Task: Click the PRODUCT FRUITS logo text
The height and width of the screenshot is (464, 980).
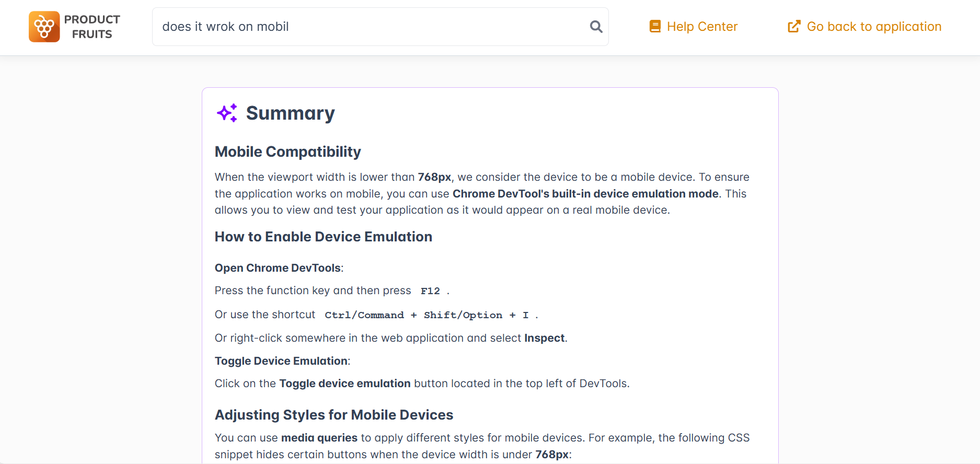Action: click(92, 27)
